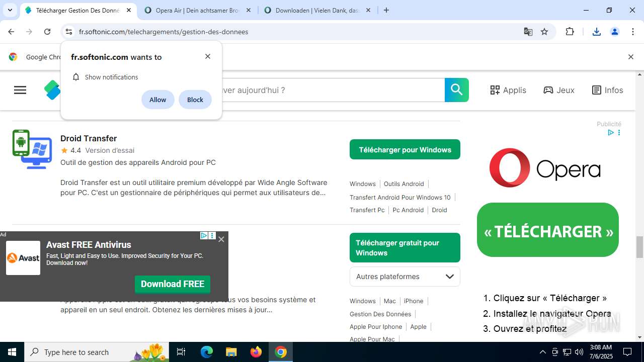644x362 pixels.
Task: Open Task View on taskbar
Action: click(x=181, y=352)
